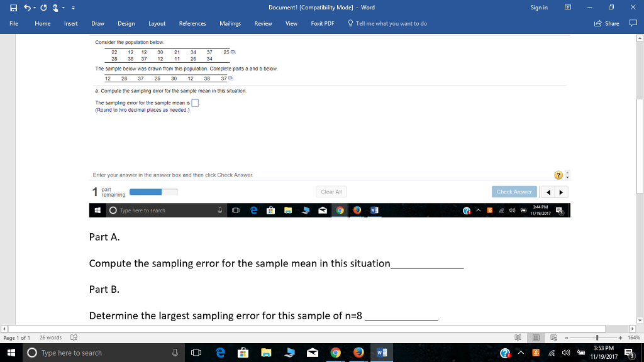Open the Comments pane beside Share
This screenshot has height=362, width=644.
634,23
